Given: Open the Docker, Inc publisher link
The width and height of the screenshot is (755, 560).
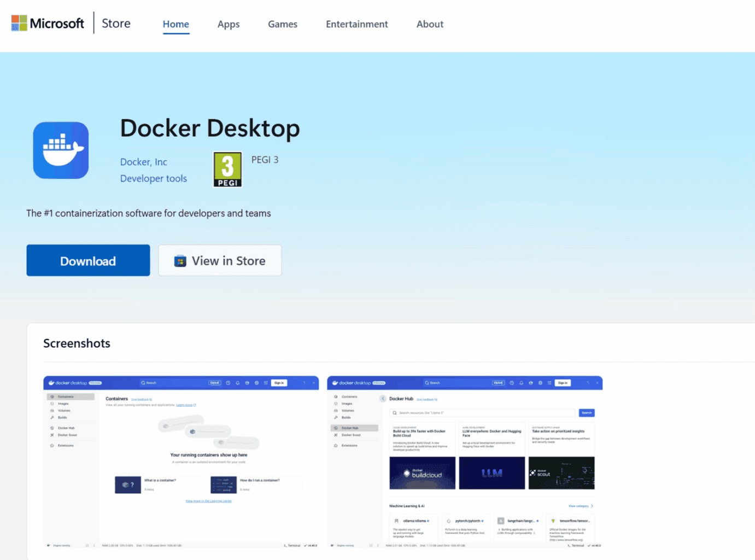Looking at the screenshot, I should [144, 162].
